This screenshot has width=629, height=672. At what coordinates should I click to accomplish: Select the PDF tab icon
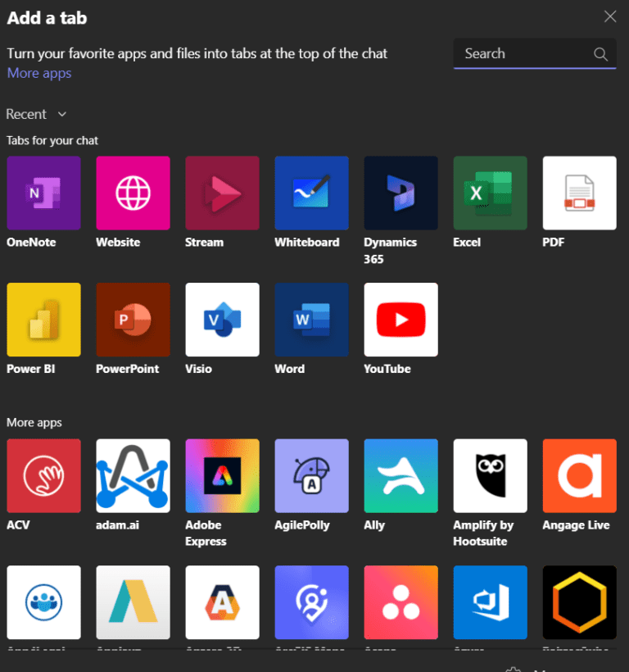pyautogui.click(x=580, y=193)
